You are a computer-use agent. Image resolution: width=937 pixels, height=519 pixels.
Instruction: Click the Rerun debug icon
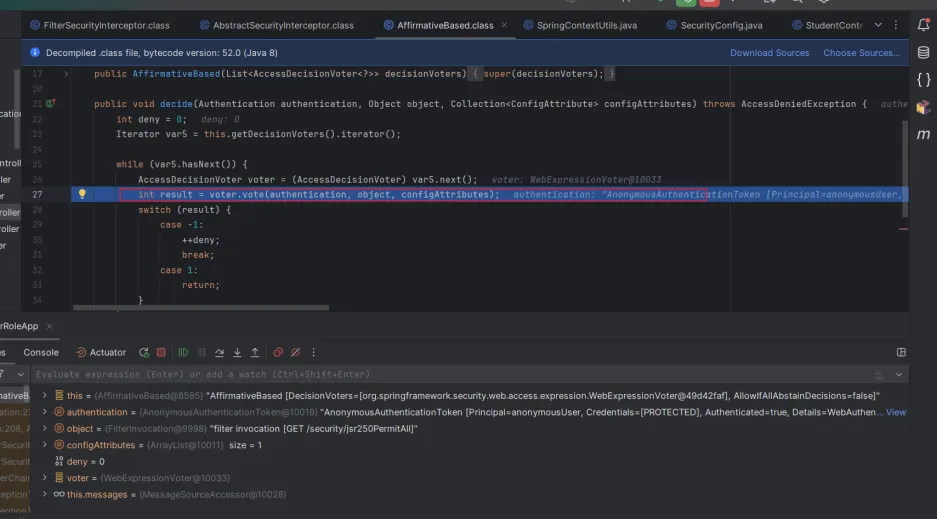(144, 352)
